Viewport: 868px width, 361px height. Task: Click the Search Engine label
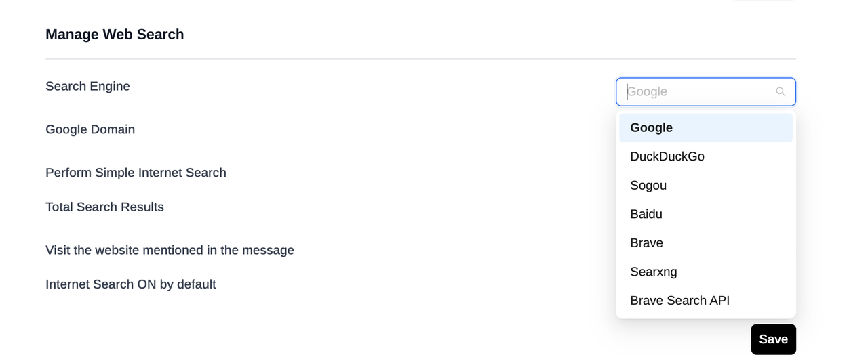(87, 87)
